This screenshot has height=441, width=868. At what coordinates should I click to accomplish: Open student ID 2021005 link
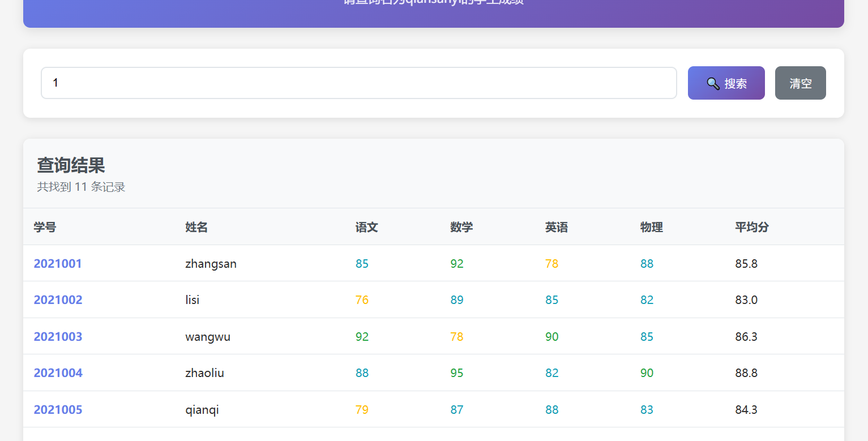coord(58,409)
